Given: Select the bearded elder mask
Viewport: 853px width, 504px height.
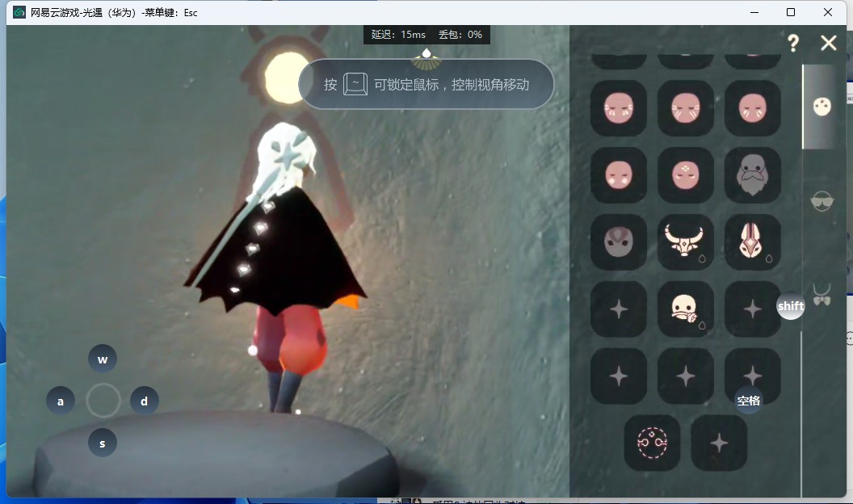Looking at the screenshot, I should tap(752, 175).
